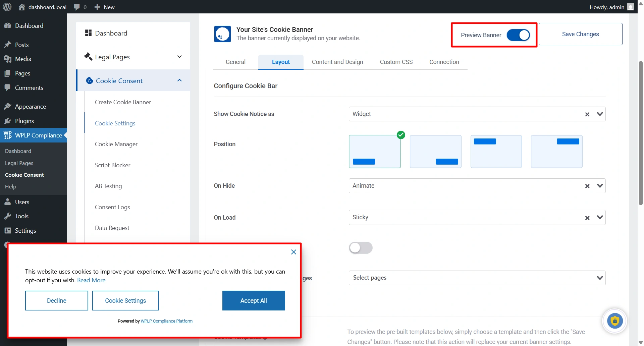Enable the toggle below On Load
This screenshot has width=644, height=346.
tap(361, 248)
